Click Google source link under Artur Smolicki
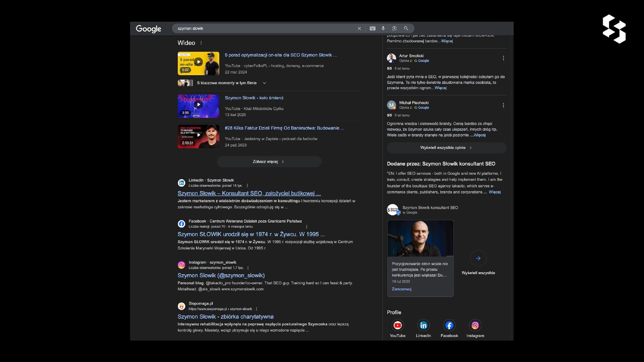The height and width of the screenshot is (362, 644). 422,61
